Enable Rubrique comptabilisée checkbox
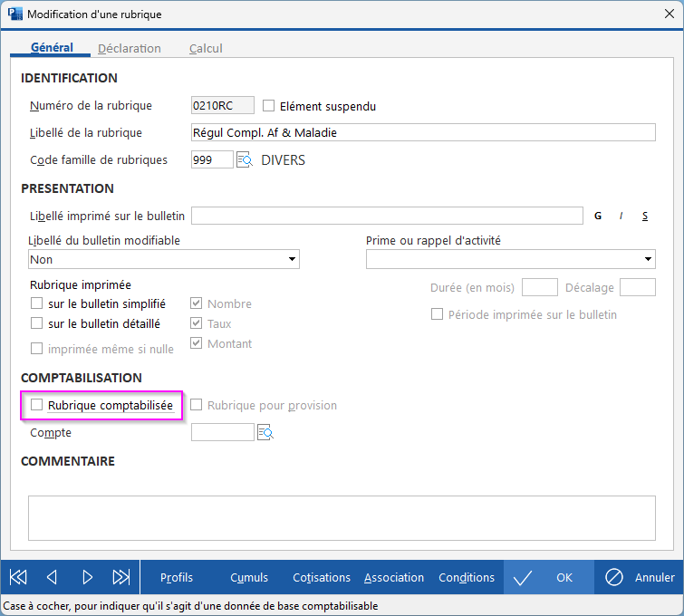 37,405
